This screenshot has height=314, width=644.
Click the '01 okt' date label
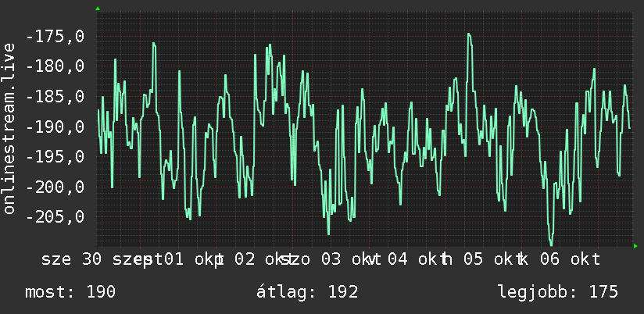click(x=192, y=259)
